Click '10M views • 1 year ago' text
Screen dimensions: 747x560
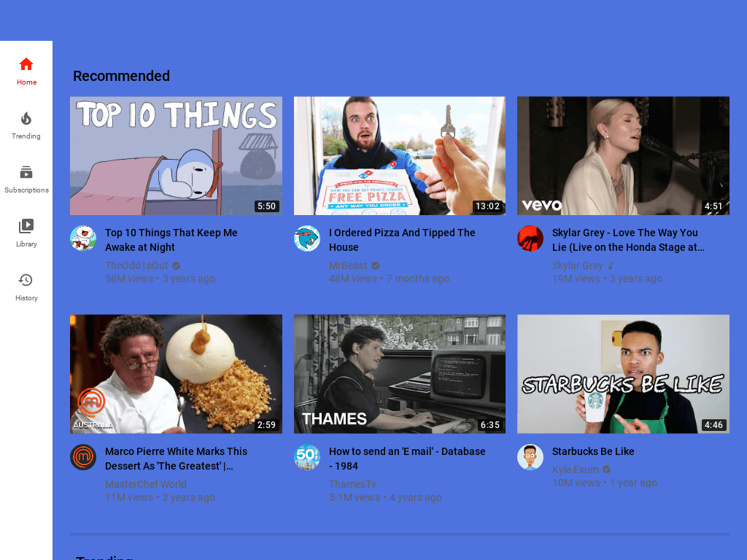point(605,483)
